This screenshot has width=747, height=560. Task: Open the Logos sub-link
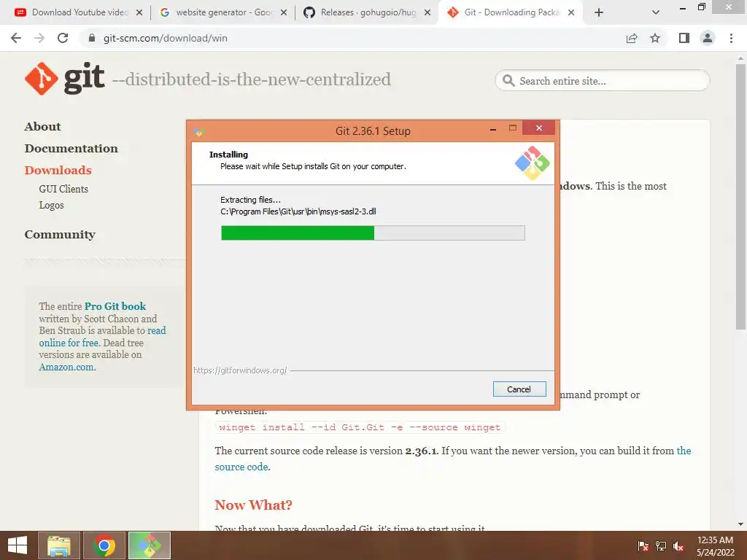(52, 205)
